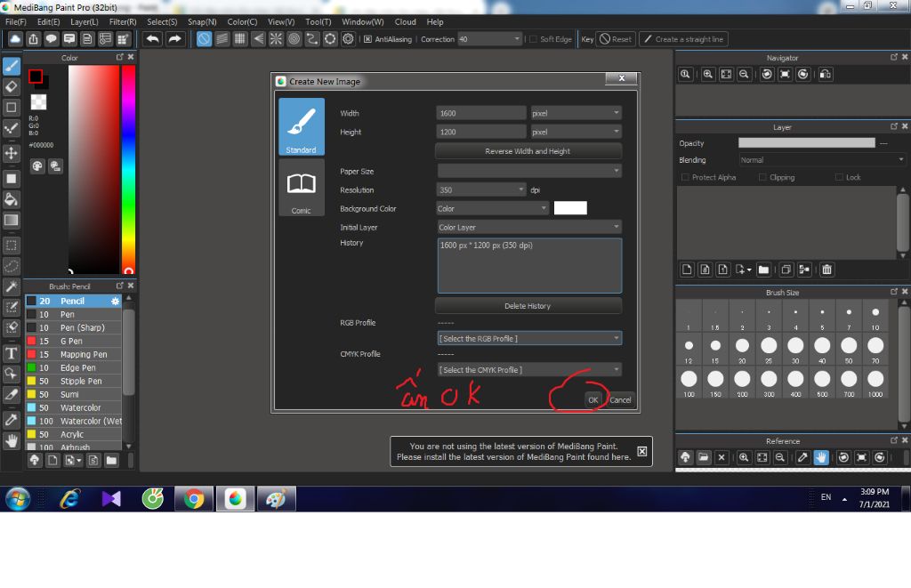Click the white background color swatch
Screen dimensions: 911x588
tap(570, 208)
